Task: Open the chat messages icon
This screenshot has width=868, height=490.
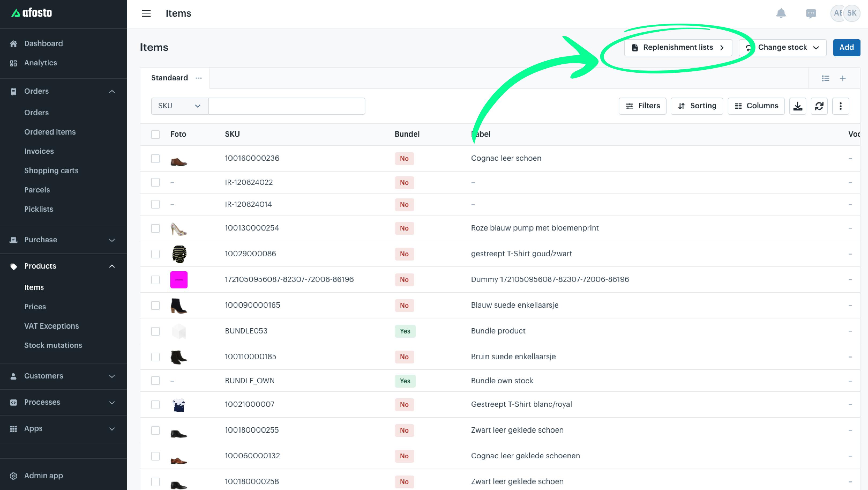Action: pos(811,13)
